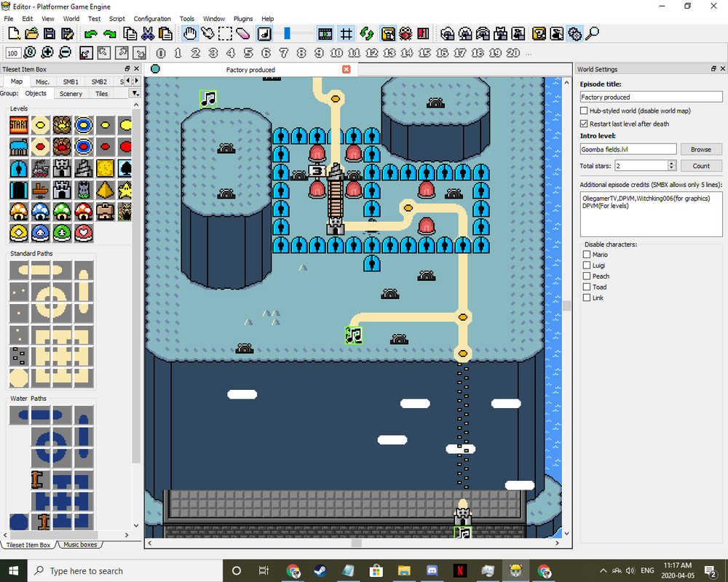Increase the Total stars spinner value
This screenshot has width=728, height=582.
[x=671, y=163]
